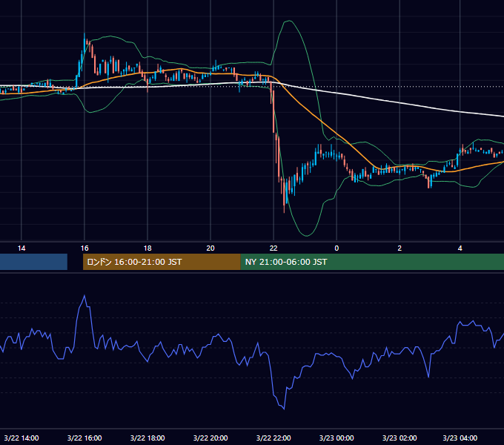The image size is (504, 445).
Task: Click the upper Bollinger band peak after 22:00
Action: click(x=289, y=21)
